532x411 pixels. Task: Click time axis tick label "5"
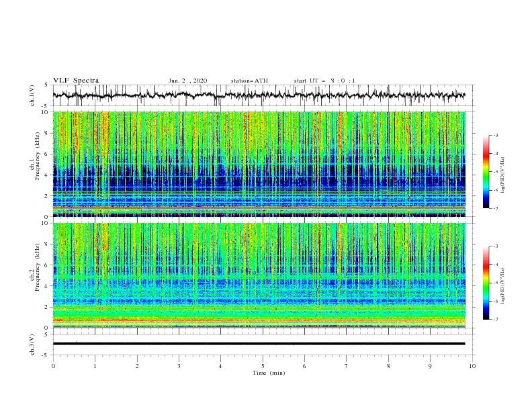coord(263,366)
